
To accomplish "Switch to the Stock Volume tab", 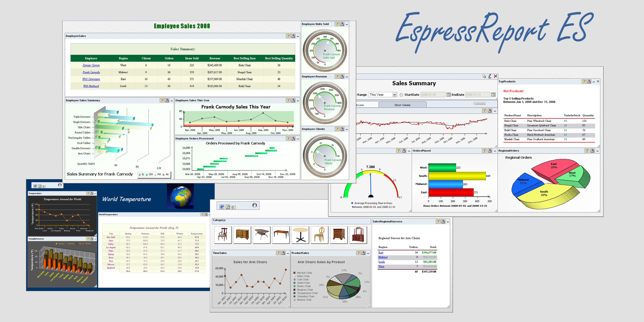I will (402, 105).
